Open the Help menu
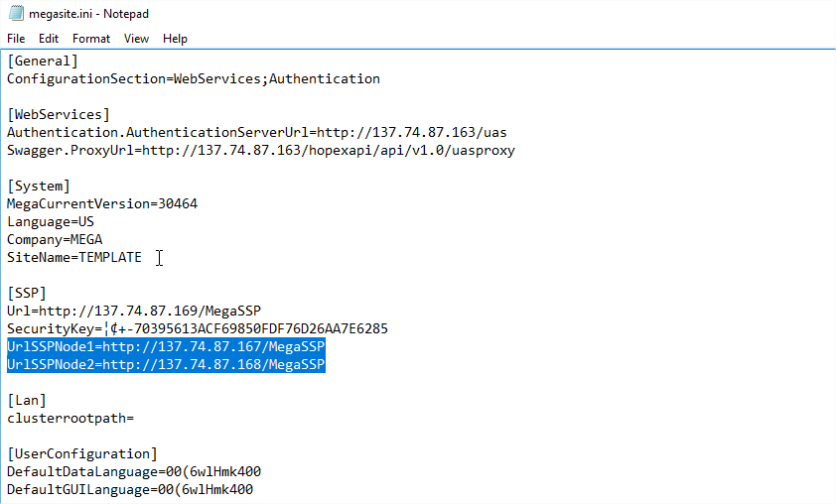This screenshot has width=836, height=504. click(175, 39)
